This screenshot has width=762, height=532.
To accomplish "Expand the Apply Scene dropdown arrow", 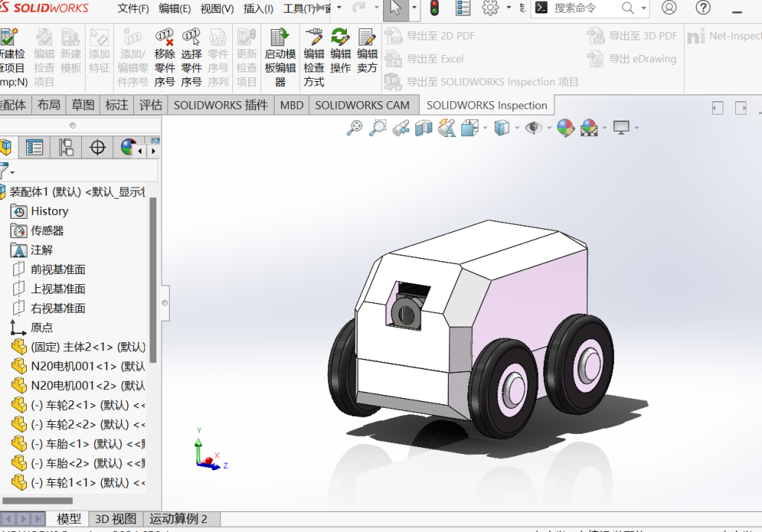I will tap(604, 128).
